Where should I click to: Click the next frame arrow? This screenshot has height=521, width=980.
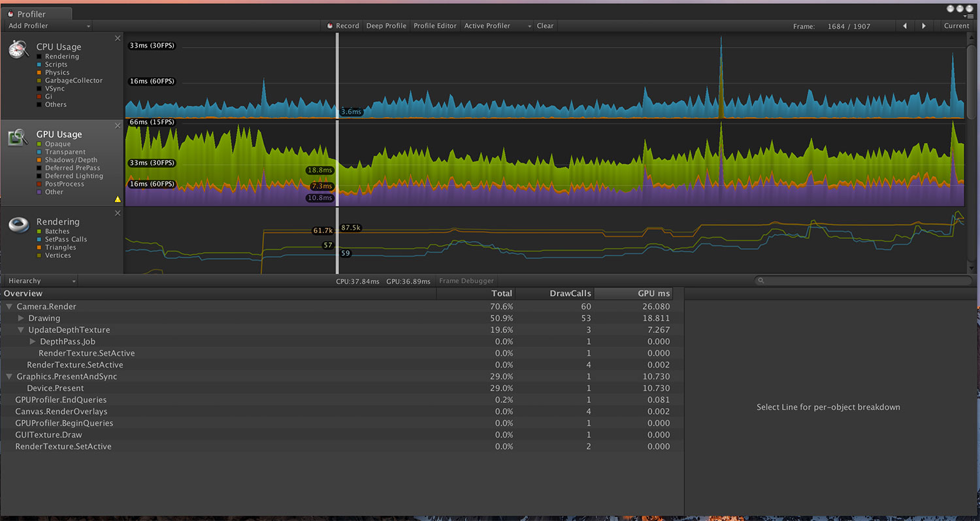tap(923, 25)
